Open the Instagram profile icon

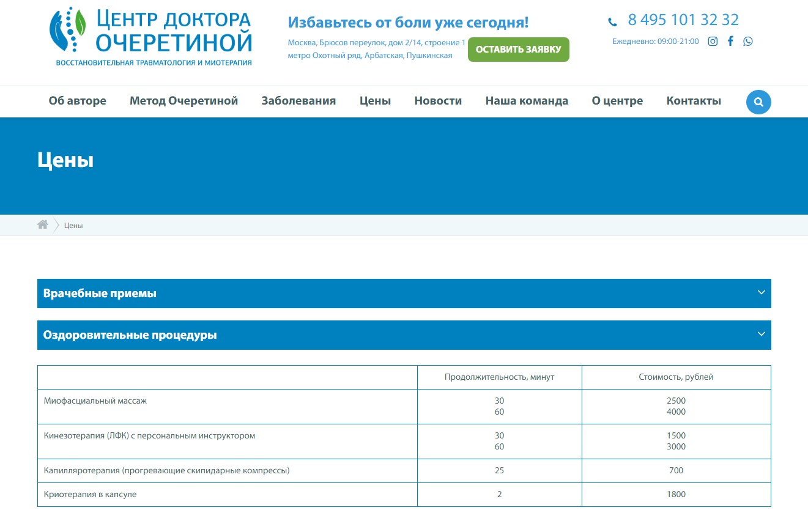[x=713, y=42]
